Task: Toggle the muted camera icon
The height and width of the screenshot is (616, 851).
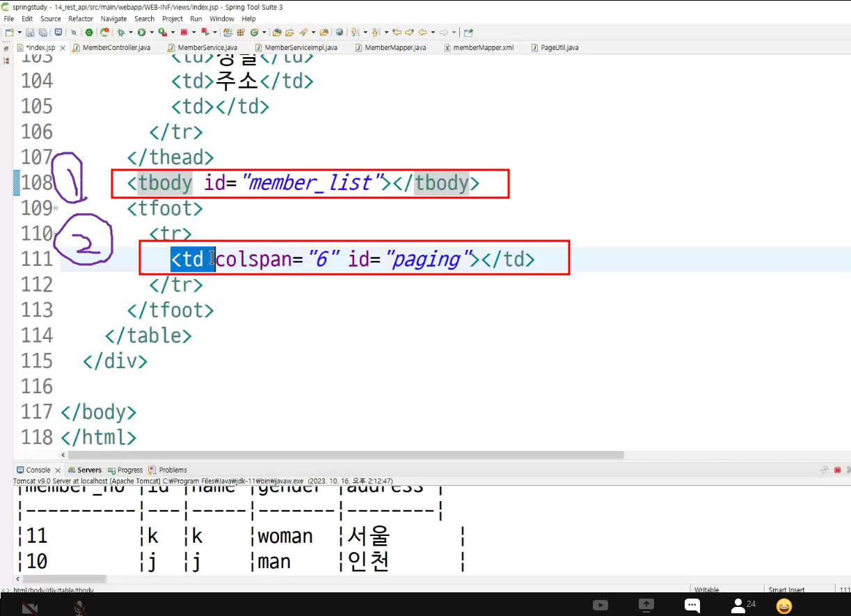Action: 29,608
